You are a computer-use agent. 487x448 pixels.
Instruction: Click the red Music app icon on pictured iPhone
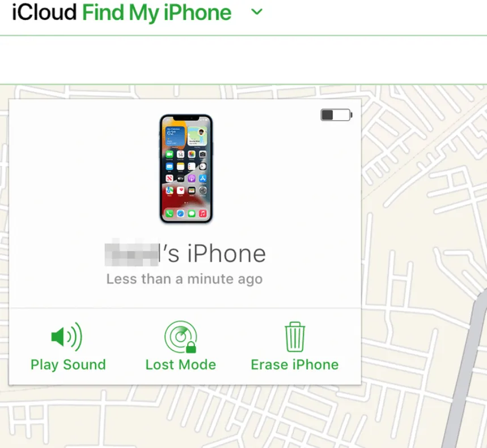202,214
